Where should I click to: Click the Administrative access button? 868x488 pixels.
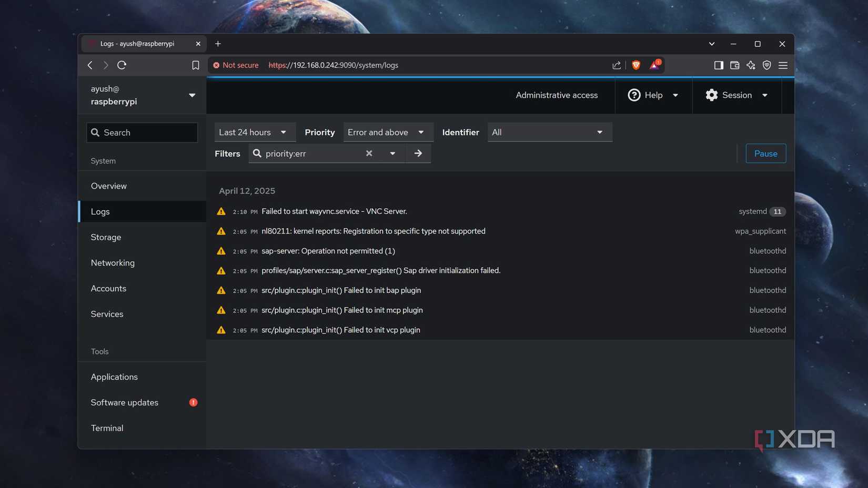point(557,95)
